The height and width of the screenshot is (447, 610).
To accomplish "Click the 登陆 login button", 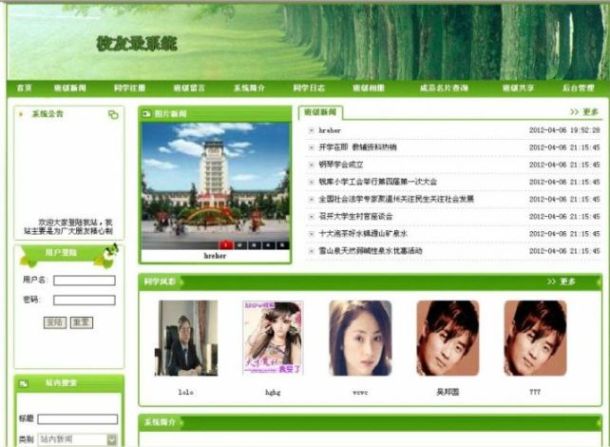I will click(54, 322).
